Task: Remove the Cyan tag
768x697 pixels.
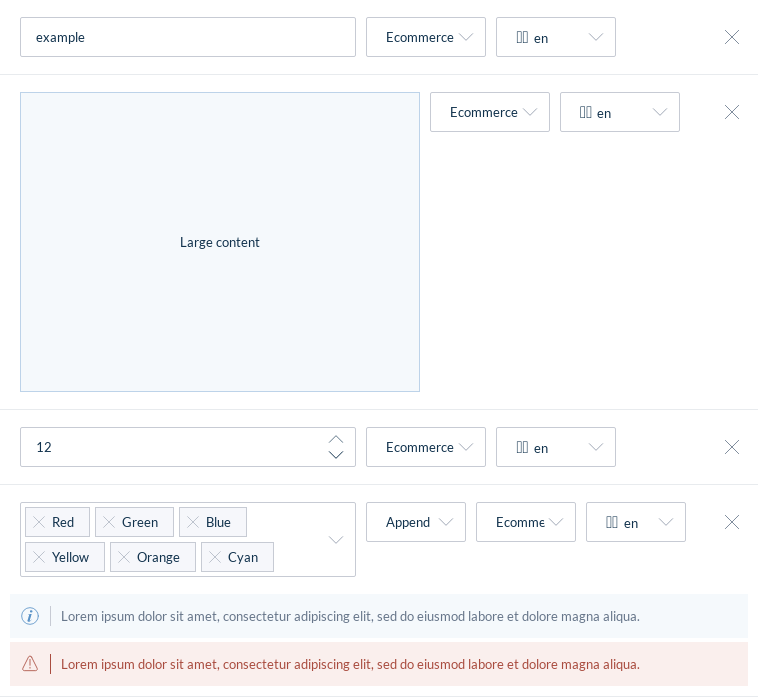Action: [x=215, y=557]
